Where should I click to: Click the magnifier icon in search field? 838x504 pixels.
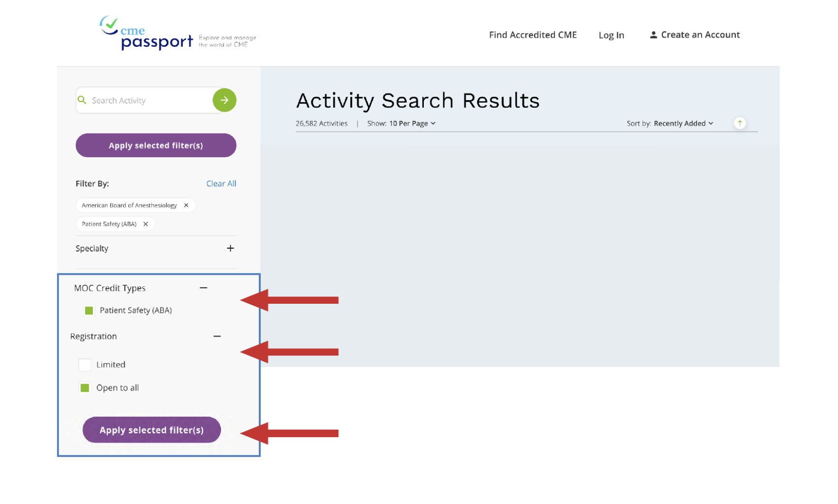(x=82, y=100)
